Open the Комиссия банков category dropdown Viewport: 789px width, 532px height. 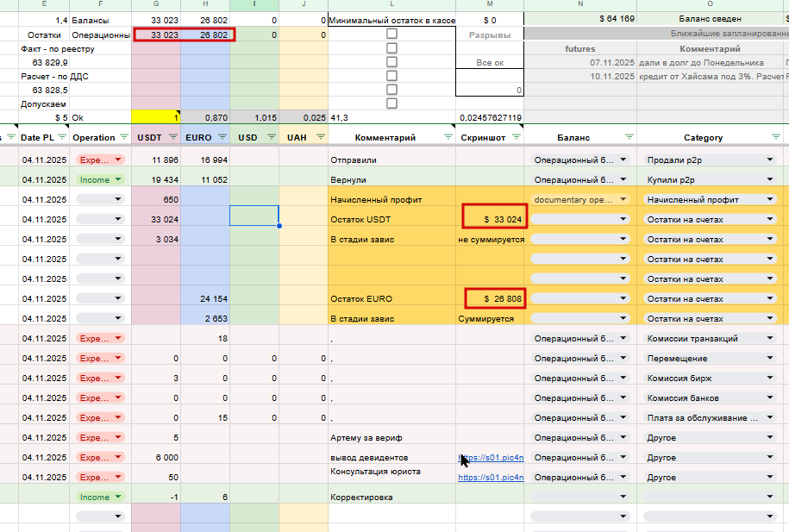[x=711, y=397]
